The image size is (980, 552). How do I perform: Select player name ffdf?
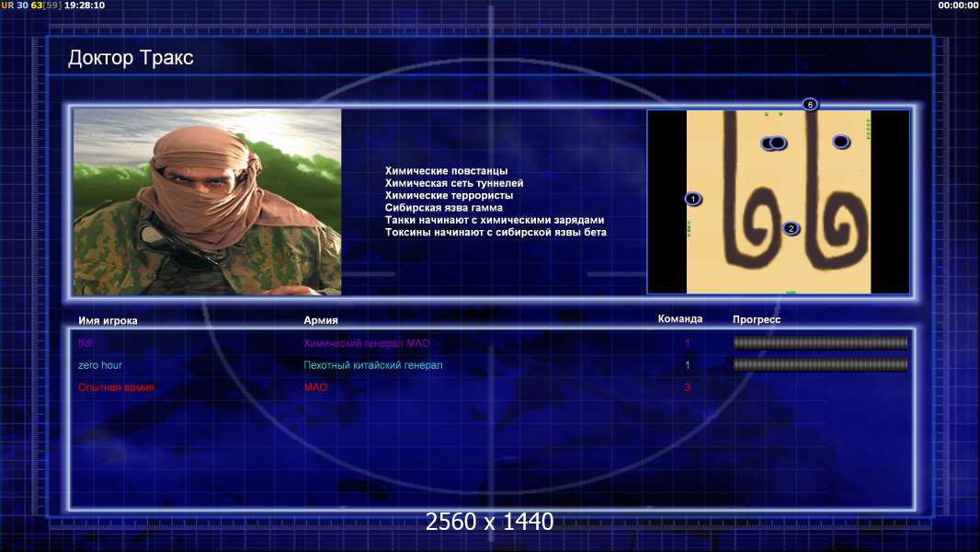point(85,342)
